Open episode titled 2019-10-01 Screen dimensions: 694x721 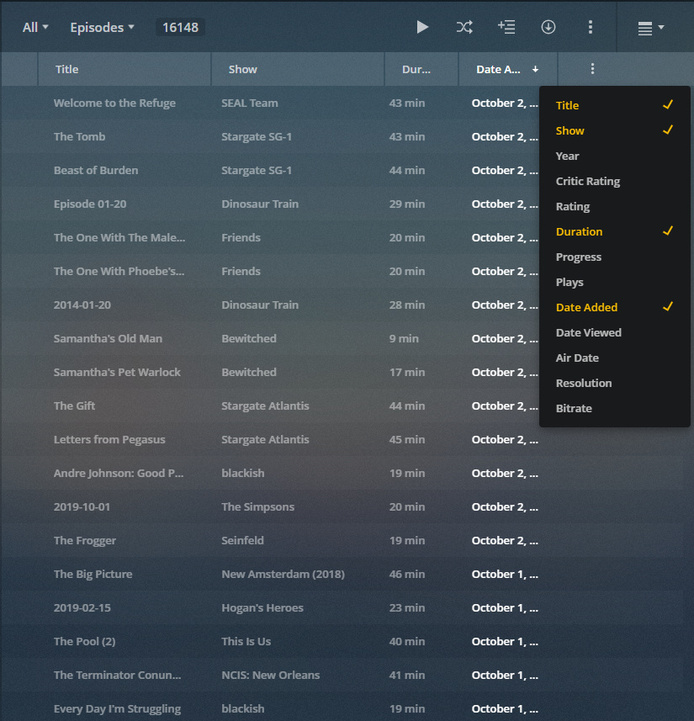point(81,507)
